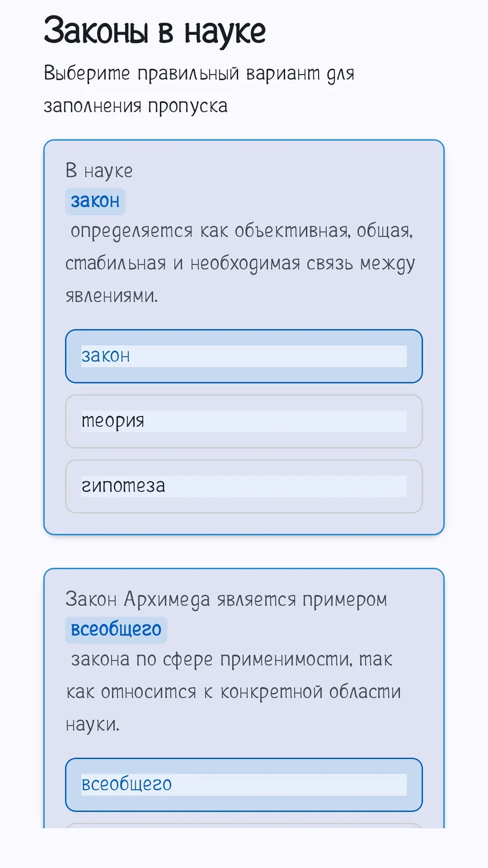Click the line "стабильная и необходимая связь между"

240,264
